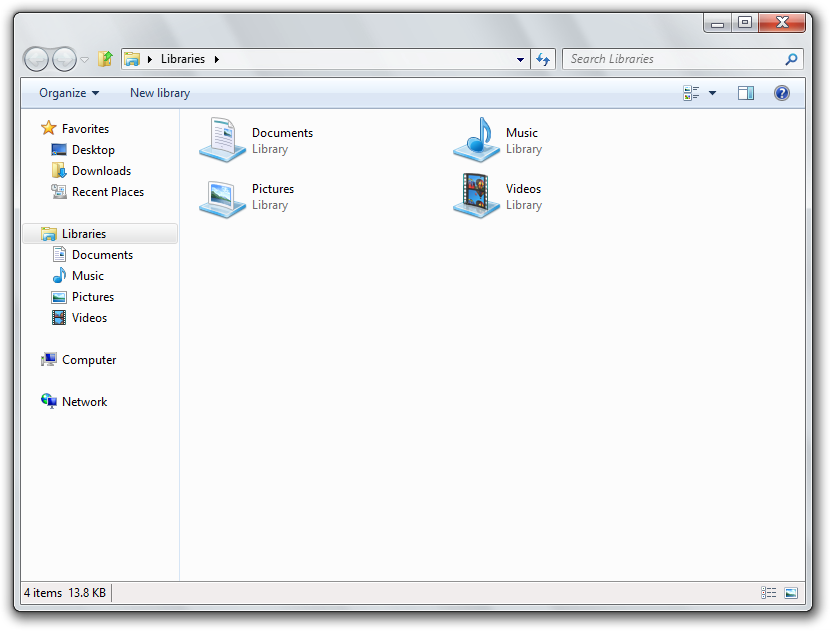Switch to large icons view in status bar

(791, 593)
